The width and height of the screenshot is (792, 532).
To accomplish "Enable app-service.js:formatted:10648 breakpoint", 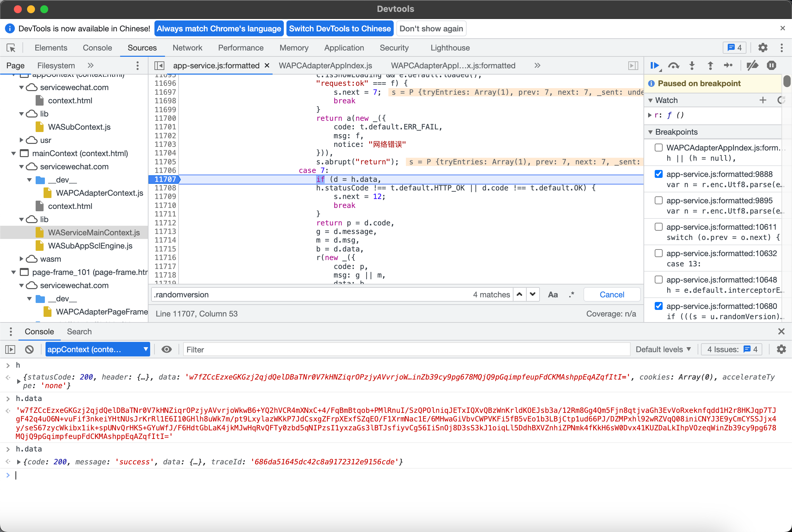I will click(658, 280).
